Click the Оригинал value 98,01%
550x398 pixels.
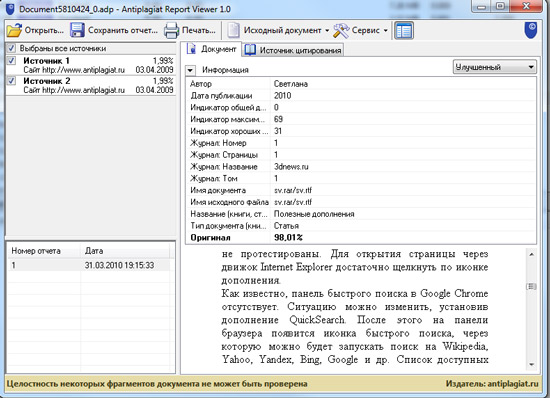(288, 238)
